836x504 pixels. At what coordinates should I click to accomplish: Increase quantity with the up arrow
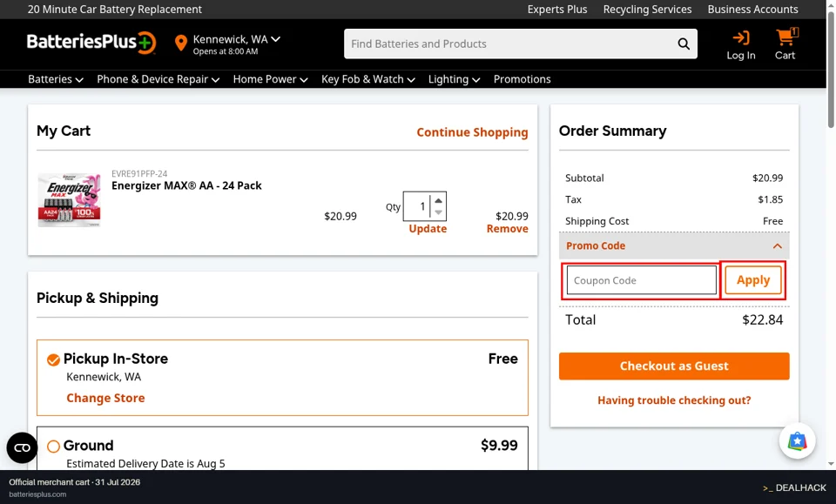(438, 201)
